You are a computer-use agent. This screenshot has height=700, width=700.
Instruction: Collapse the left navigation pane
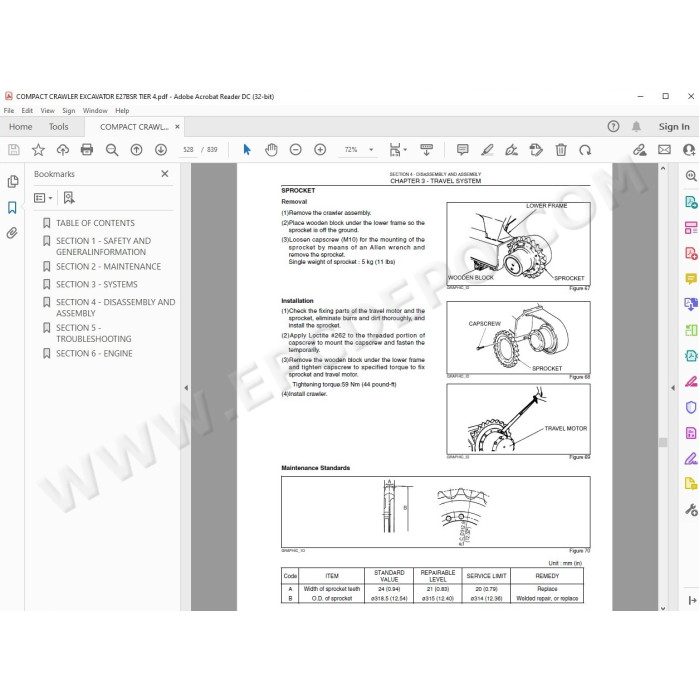tap(186, 388)
